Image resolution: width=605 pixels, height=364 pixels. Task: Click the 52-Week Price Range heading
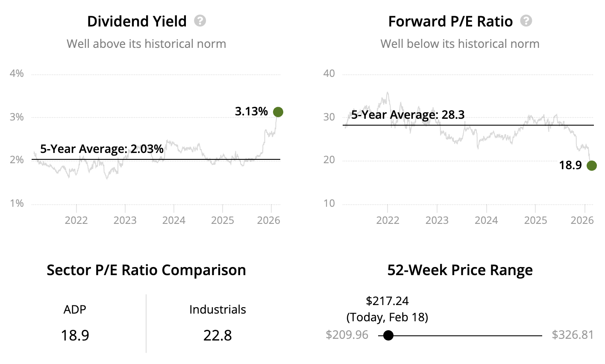(x=460, y=270)
